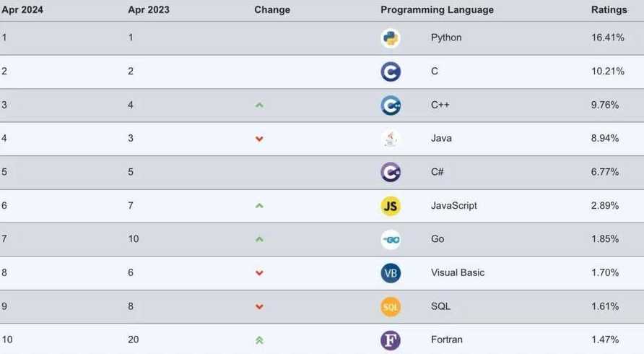Click the C++ logo icon
The width and height of the screenshot is (644, 354).
coord(391,105)
